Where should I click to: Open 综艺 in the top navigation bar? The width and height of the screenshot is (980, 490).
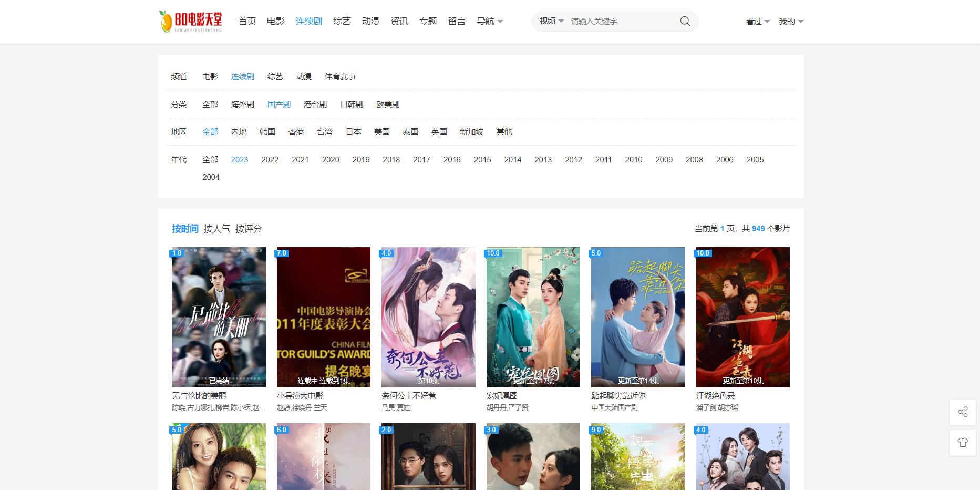coord(342,21)
